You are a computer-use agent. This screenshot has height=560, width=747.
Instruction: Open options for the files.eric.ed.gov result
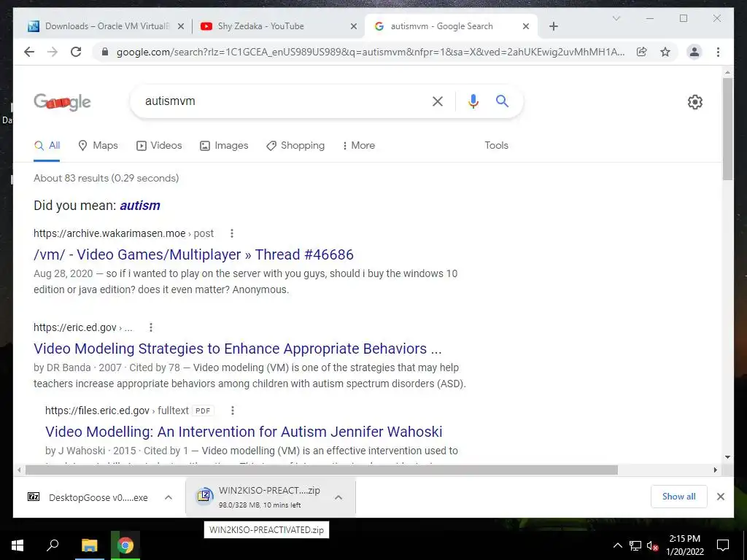pyautogui.click(x=233, y=410)
